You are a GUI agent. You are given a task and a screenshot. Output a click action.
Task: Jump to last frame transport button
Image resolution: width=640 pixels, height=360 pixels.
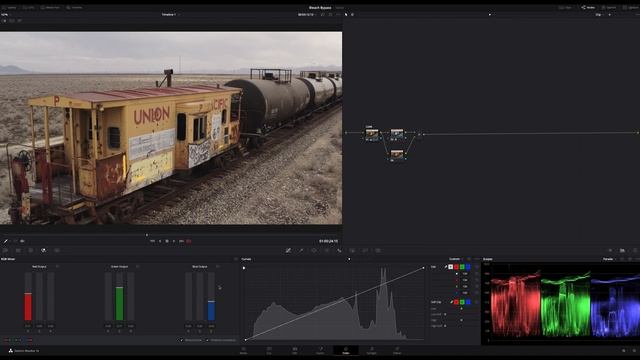[x=181, y=241]
